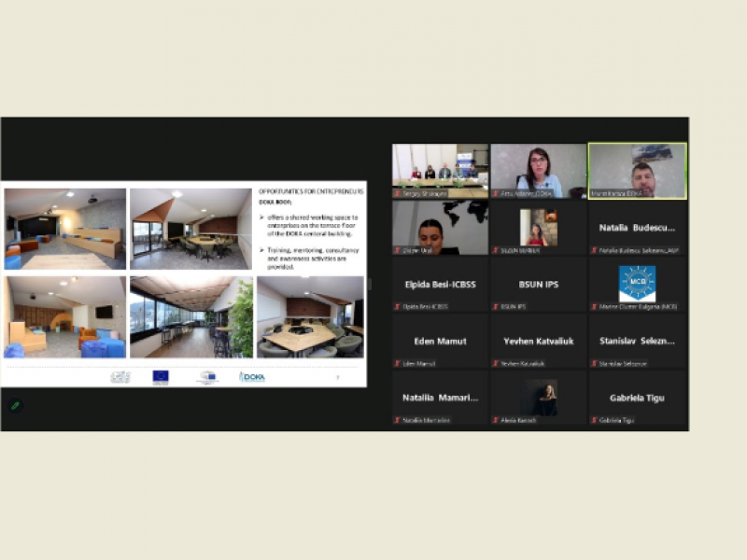Screen dimensions: 747x560
Task: Click the meeting room photo with round table
Action: 190,229
